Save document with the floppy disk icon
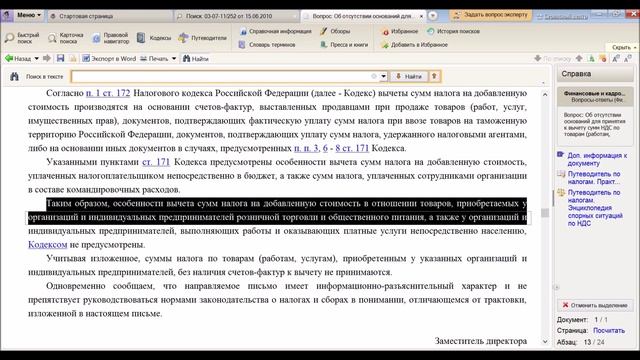The image size is (640, 360). pos(60,58)
